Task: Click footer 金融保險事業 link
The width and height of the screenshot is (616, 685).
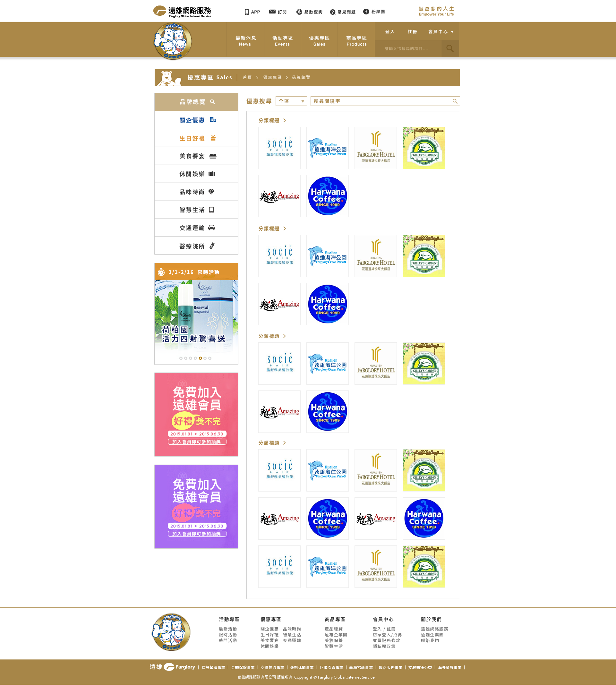Action: pos(243,668)
